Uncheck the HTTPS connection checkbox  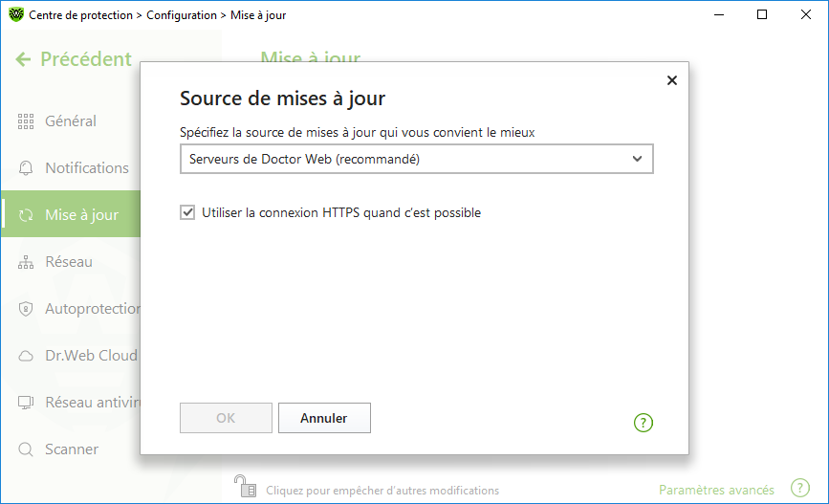(187, 212)
